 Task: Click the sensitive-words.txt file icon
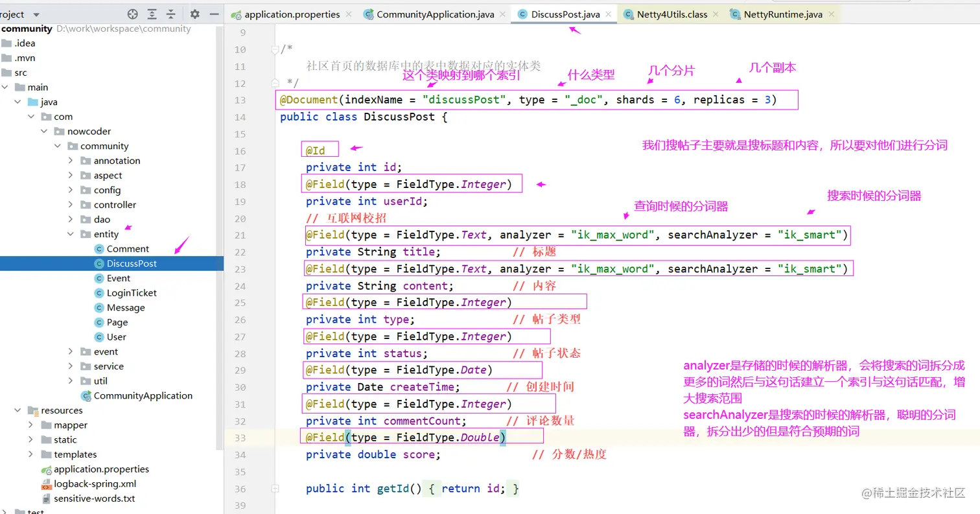pos(46,499)
